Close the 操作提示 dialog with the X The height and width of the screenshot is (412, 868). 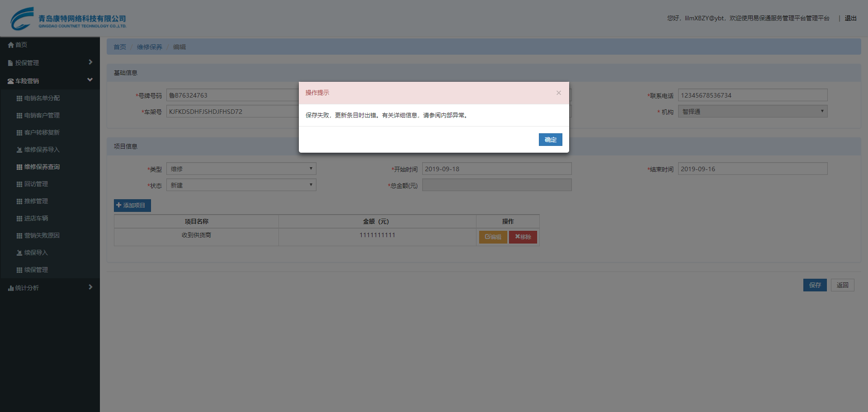tap(559, 93)
